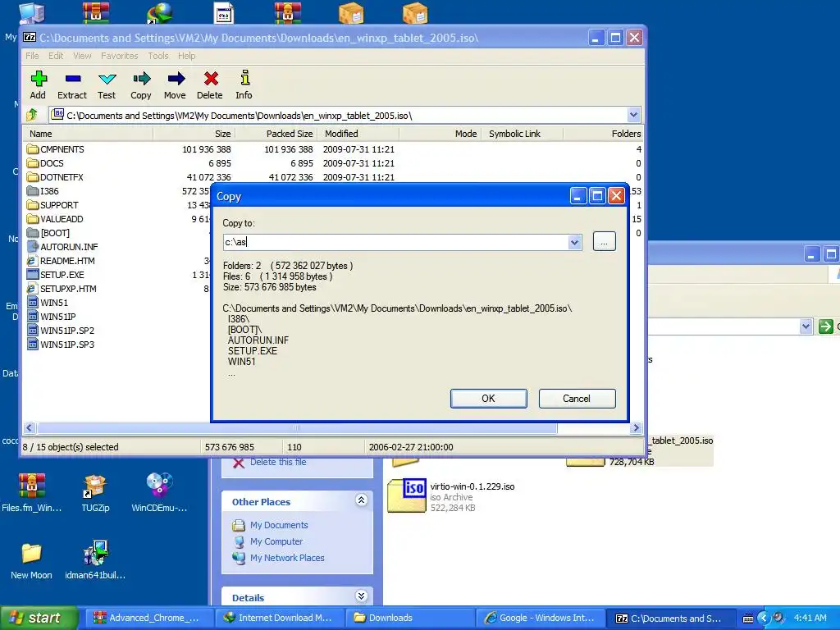
Task: Expand 7-Zip address bar dropdown
Action: (633, 115)
